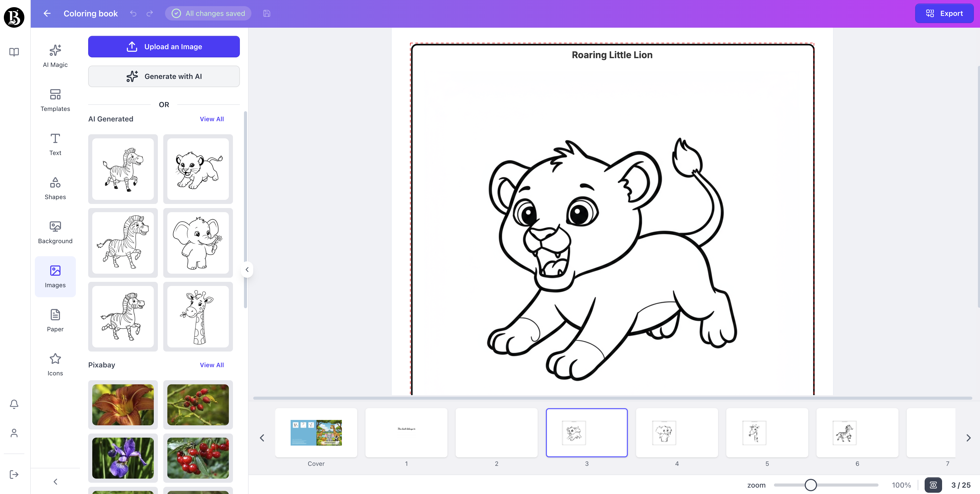This screenshot has width=980, height=494.
Task: Click the Export button
Action: point(944,13)
